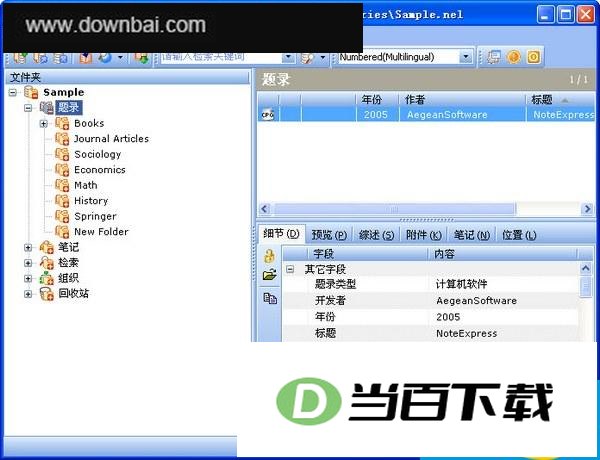
Task: Click the Books folder icon
Action: (x=62, y=123)
